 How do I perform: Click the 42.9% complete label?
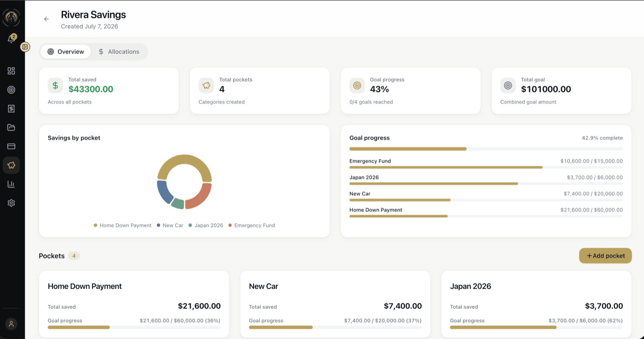click(x=602, y=138)
